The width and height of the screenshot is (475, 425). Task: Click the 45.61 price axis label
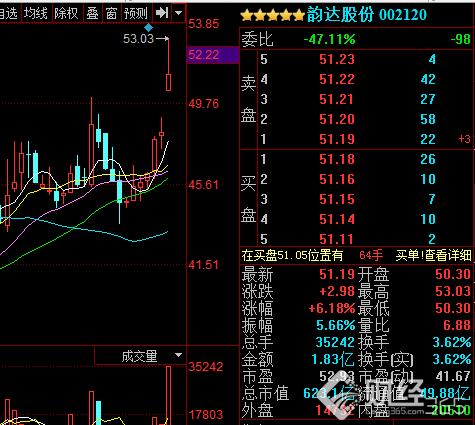click(x=204, y=184)
